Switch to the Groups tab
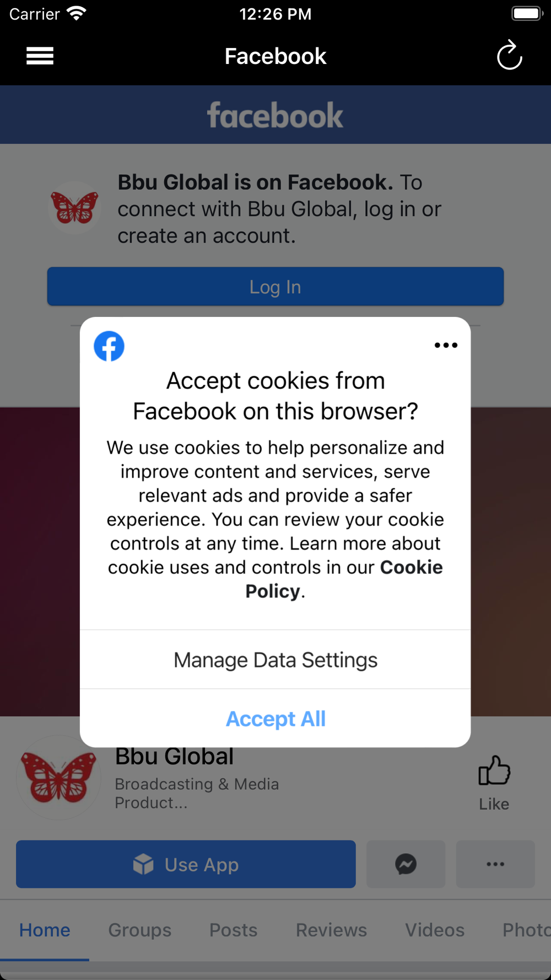Image resolution: width=551 pixels, height=980 pixels. [x=140, y=930]
